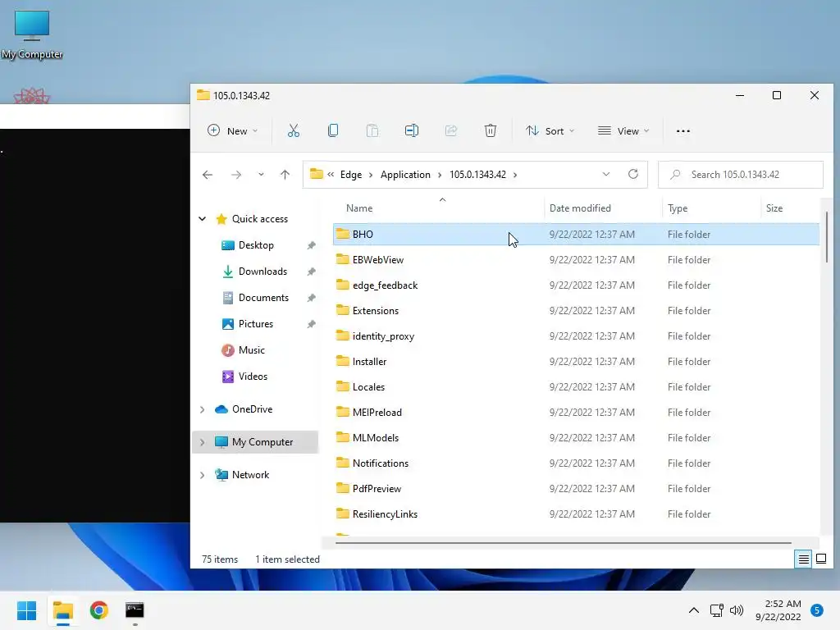Select the PdfPreview folder
The image size is (840, 630).
(576, 489)
